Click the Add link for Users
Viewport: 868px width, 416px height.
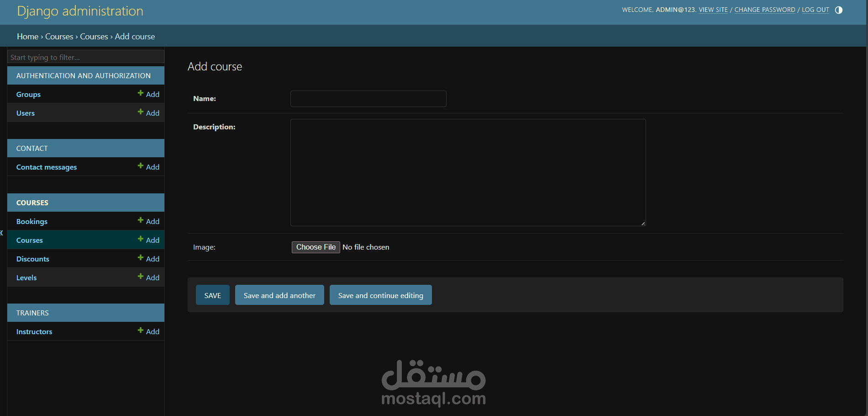[x=149, y=113]
